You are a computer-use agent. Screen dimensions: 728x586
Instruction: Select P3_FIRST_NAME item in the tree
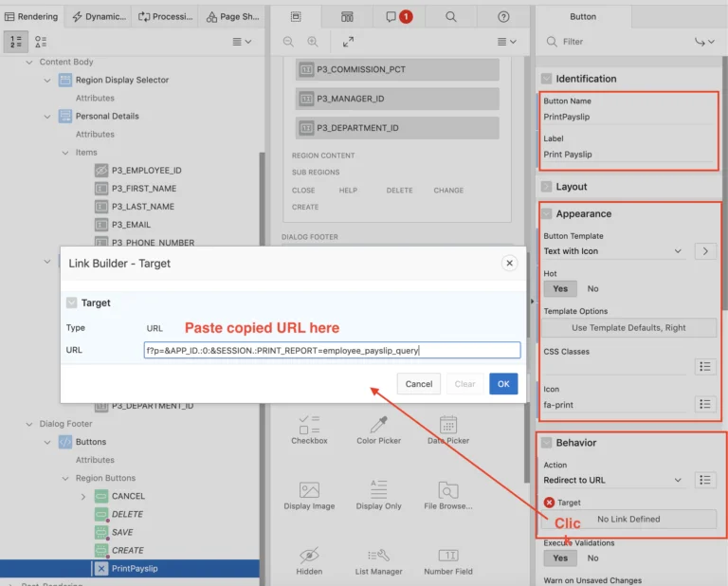coord(143,189)
